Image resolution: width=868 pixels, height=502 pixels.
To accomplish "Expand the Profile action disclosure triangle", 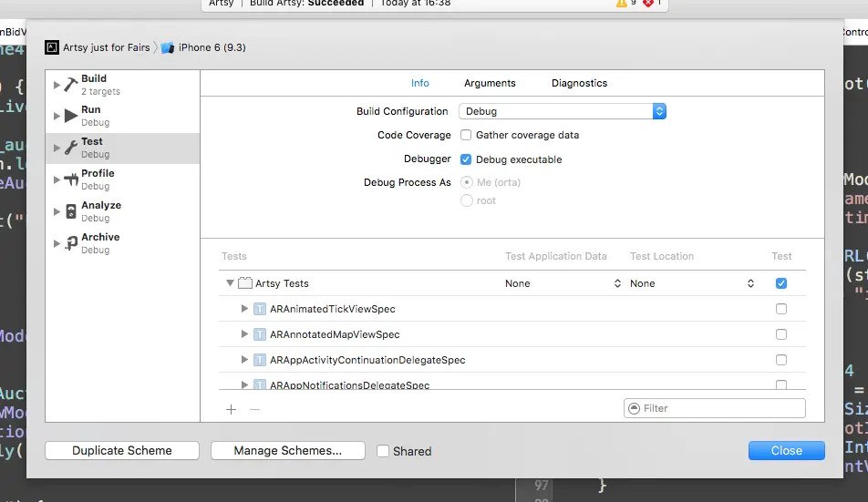I will pos(57,179).
